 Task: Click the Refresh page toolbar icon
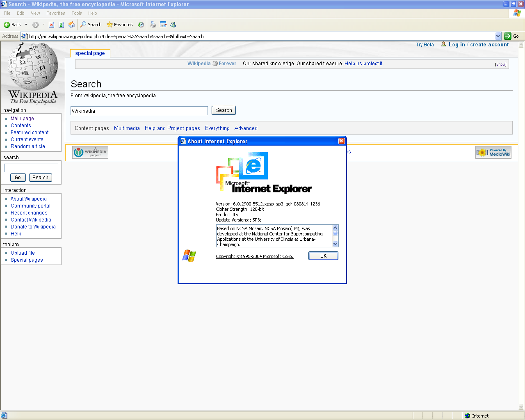[61, 25]
